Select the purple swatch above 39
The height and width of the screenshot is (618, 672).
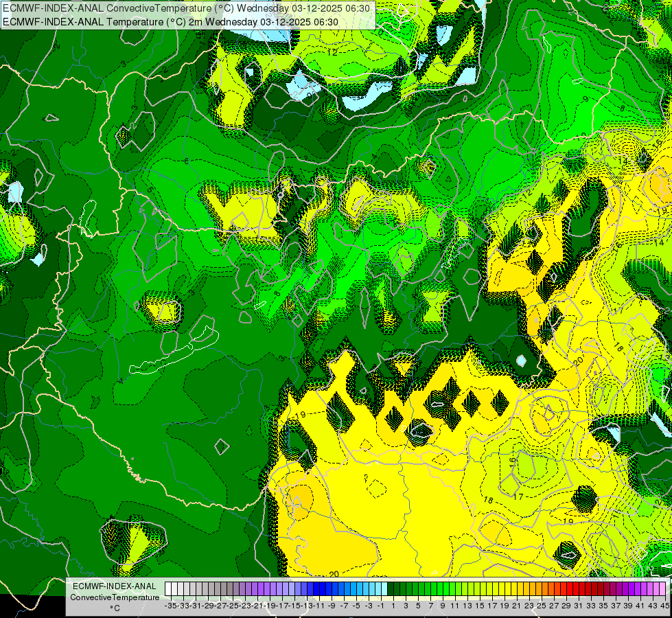625,588
